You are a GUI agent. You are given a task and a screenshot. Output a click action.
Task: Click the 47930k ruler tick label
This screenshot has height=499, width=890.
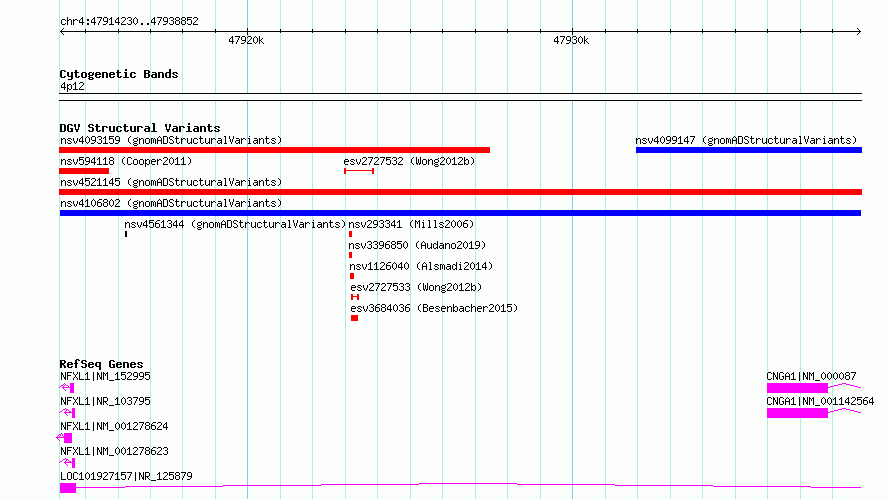pyautogui.click(x=571, y=40)
